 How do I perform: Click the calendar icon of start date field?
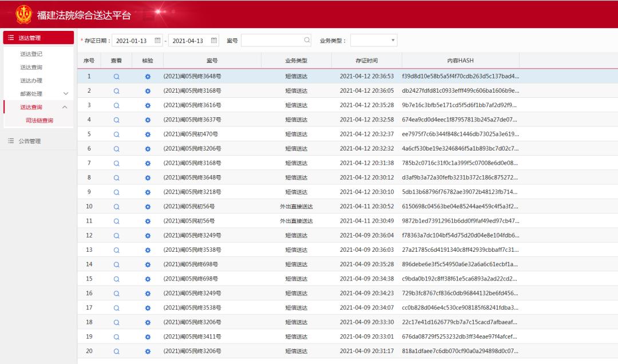click(158, 41)
